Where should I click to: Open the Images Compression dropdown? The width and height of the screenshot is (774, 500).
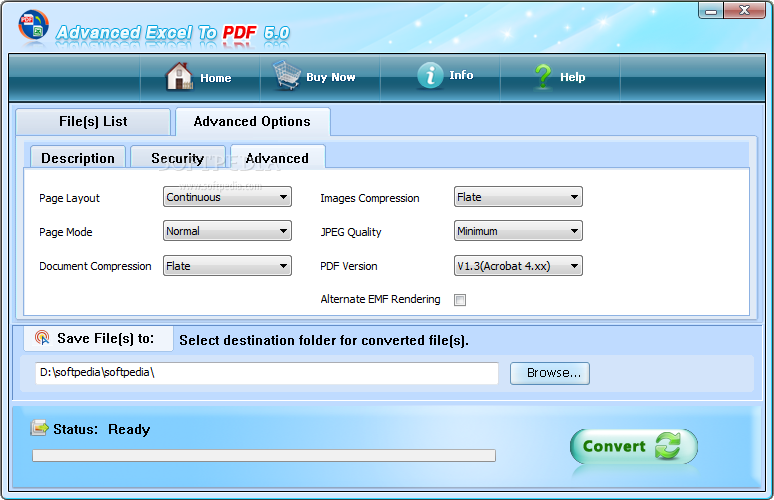[x=518, y=197]
